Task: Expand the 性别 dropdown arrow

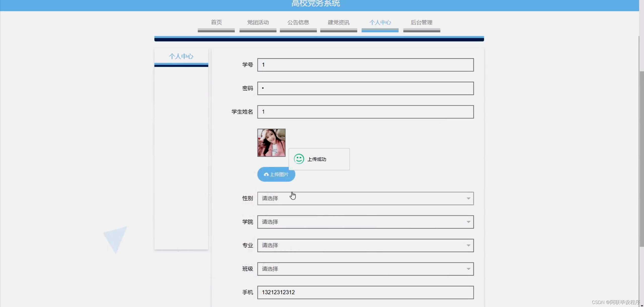Action: click(468, 198)
